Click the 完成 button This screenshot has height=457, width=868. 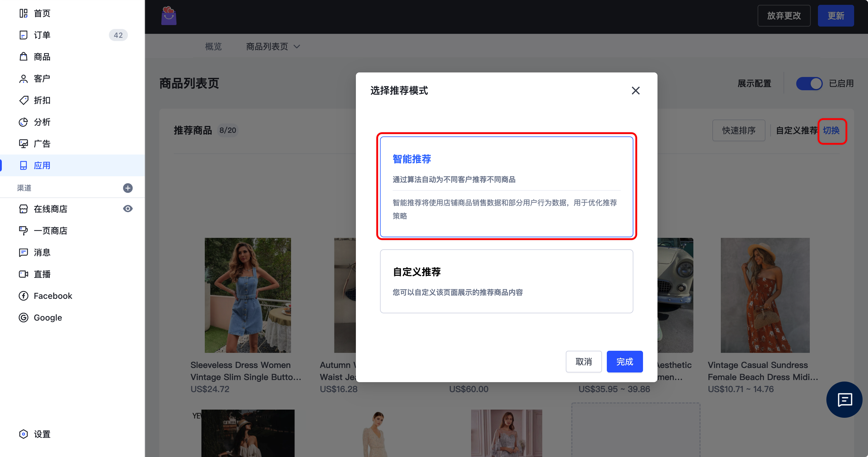[x=624, y=362]
